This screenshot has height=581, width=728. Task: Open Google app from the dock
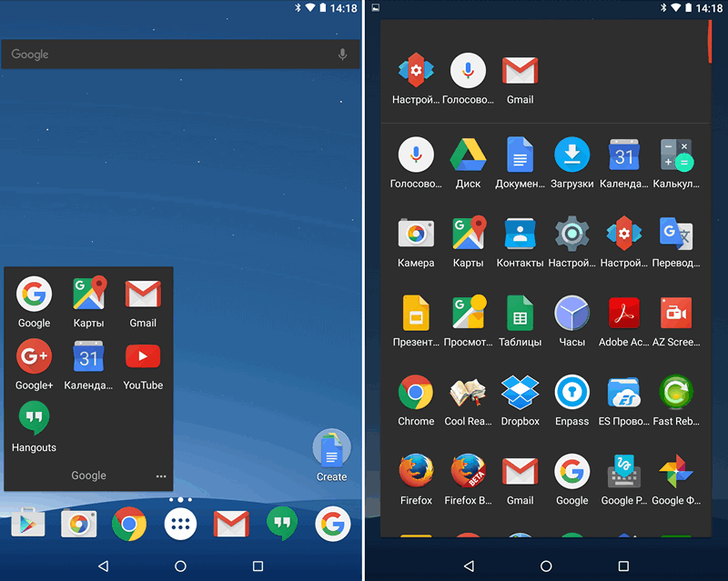coord(332,524)
